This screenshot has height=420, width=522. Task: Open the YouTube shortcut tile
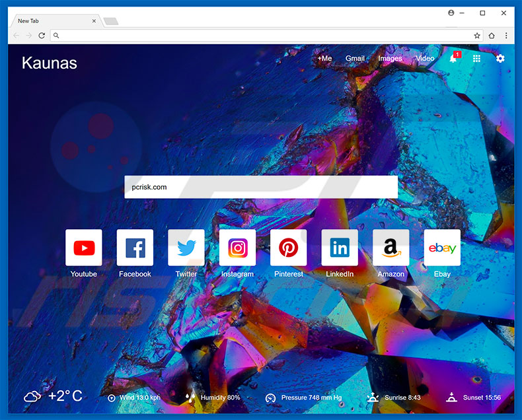(x=84, y=248)
